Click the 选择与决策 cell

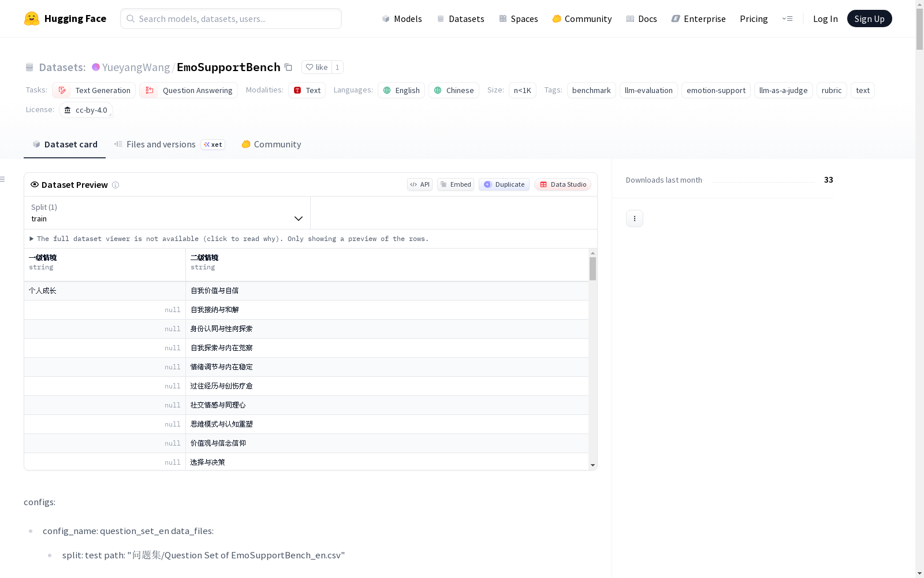(387, 462)
